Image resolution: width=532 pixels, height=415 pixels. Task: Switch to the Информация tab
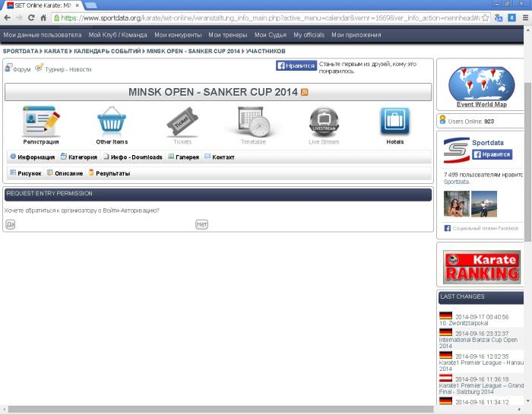click(32, 157)
